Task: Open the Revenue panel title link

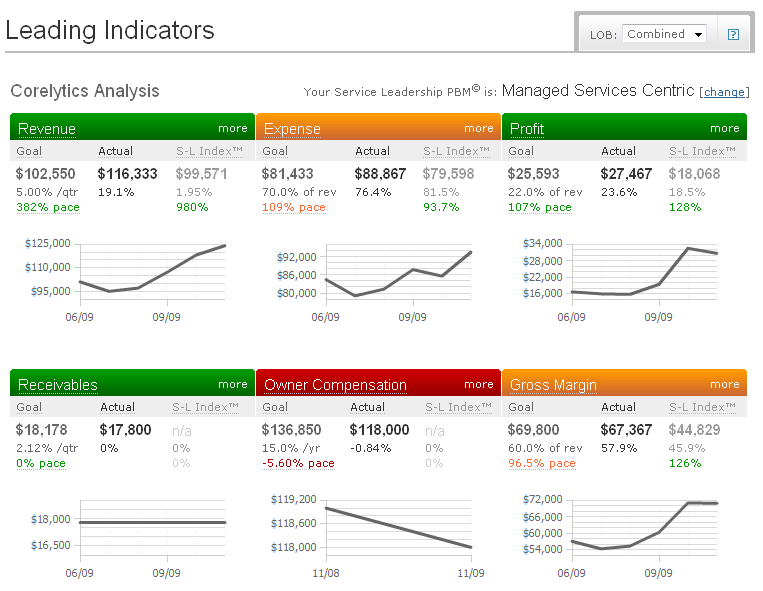Action: click(47, 129)
